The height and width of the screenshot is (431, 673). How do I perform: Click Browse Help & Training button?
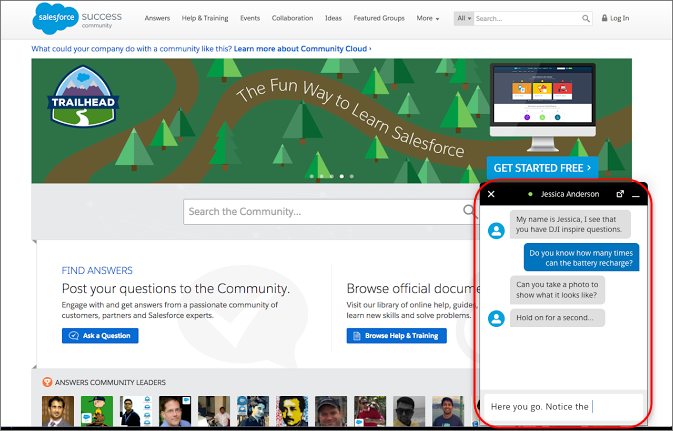pos(397,336)
